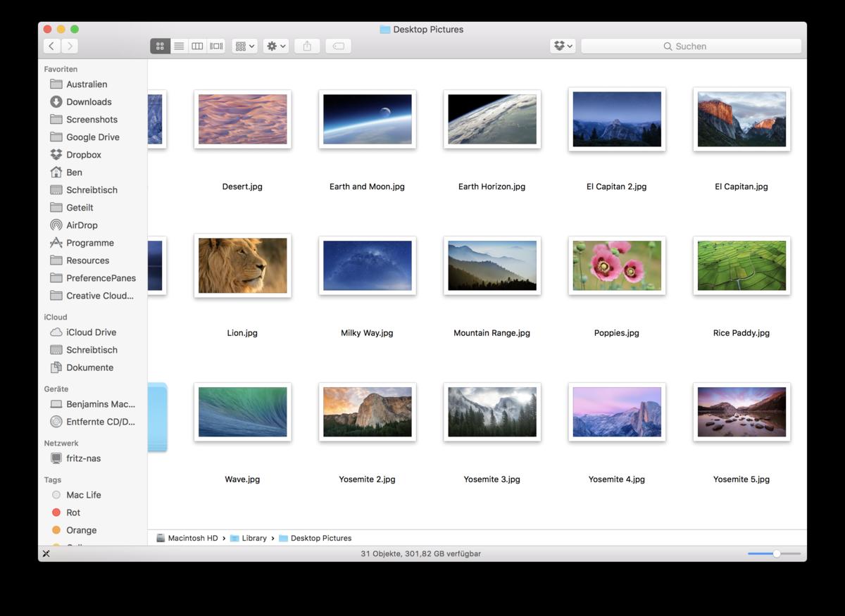Open the Dropbox toolbar dropdown
The height and width of the screenshot is (616, 845).
[x=563, y=46]
